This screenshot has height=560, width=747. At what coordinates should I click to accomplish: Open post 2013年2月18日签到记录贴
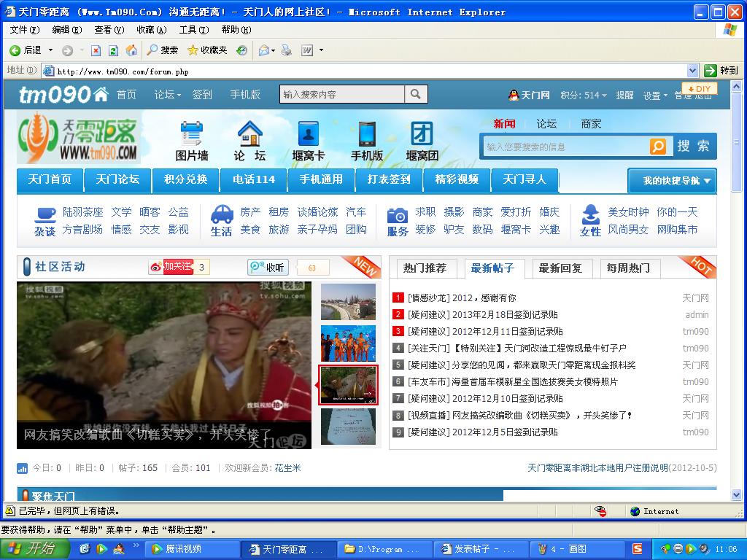pos(505,315)
